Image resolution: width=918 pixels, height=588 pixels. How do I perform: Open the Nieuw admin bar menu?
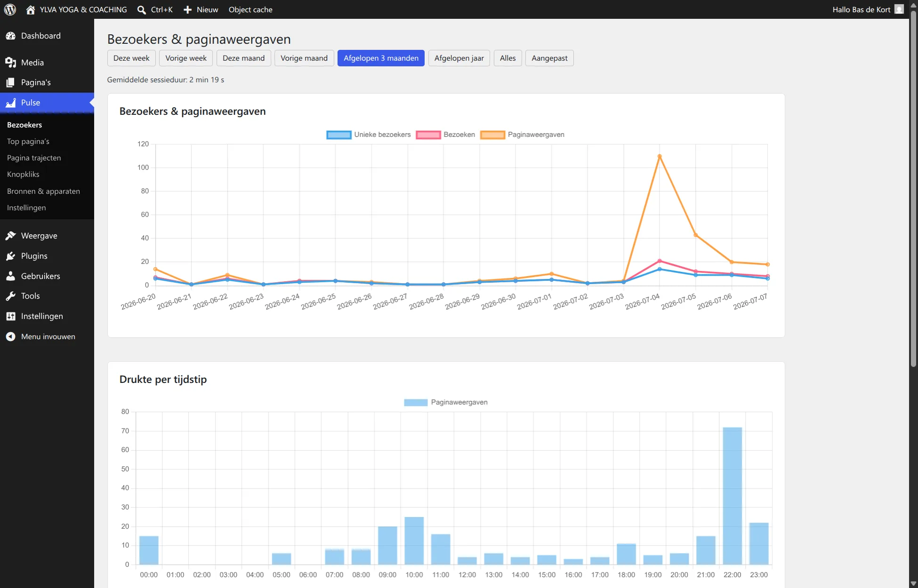pyautogui.click(x=201, y=9)
